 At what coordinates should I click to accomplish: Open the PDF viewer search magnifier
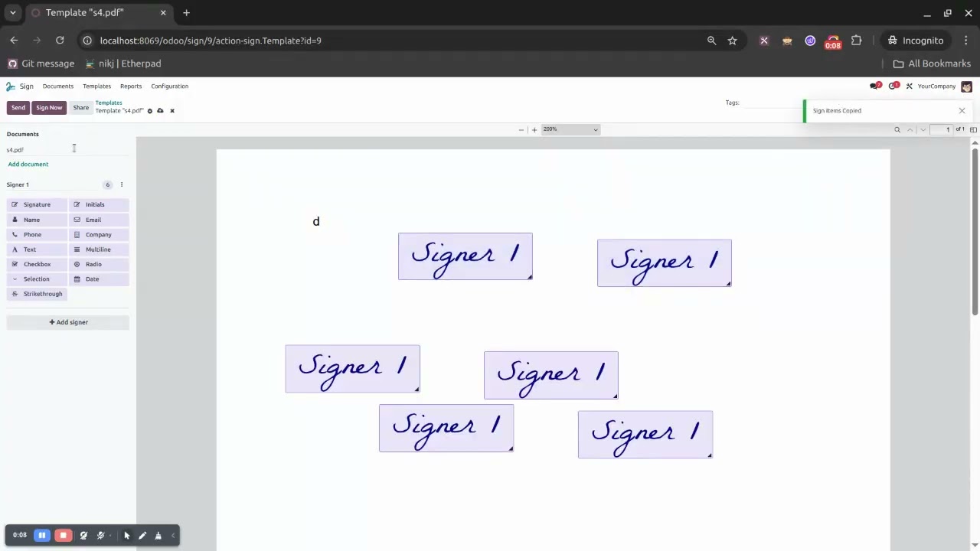click(897, 129)
